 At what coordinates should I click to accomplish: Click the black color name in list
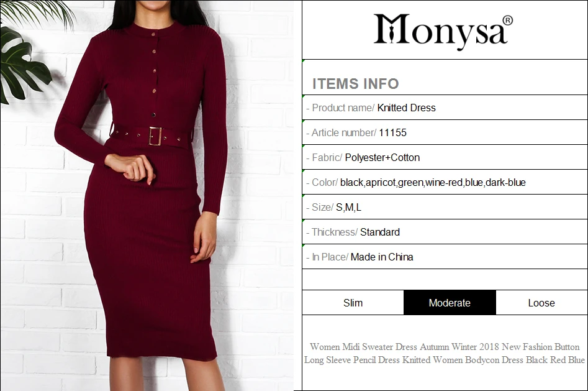[x=351, y=183]
